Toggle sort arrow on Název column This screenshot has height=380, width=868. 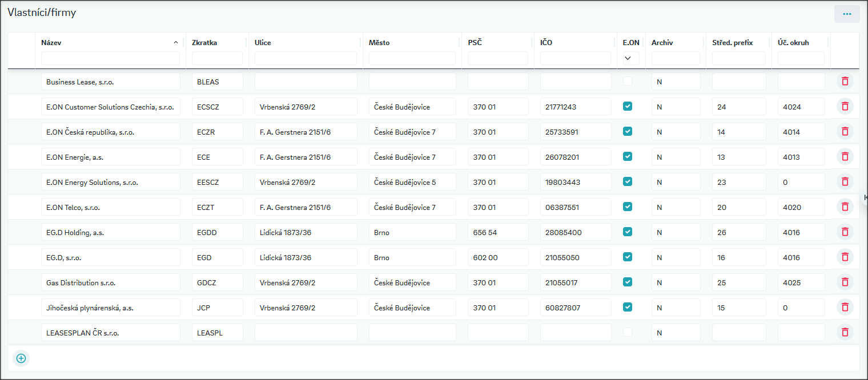[x=175, y=43]
